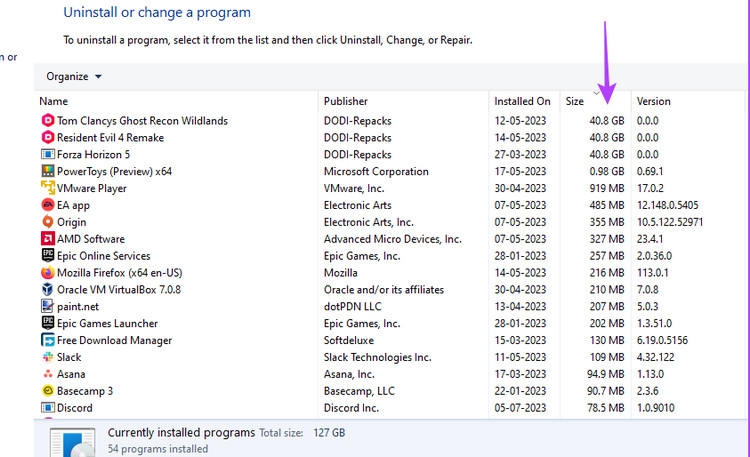This screenshot has height=457, width=750.
Task: Click the AMD Software icon
Action: 47,239
